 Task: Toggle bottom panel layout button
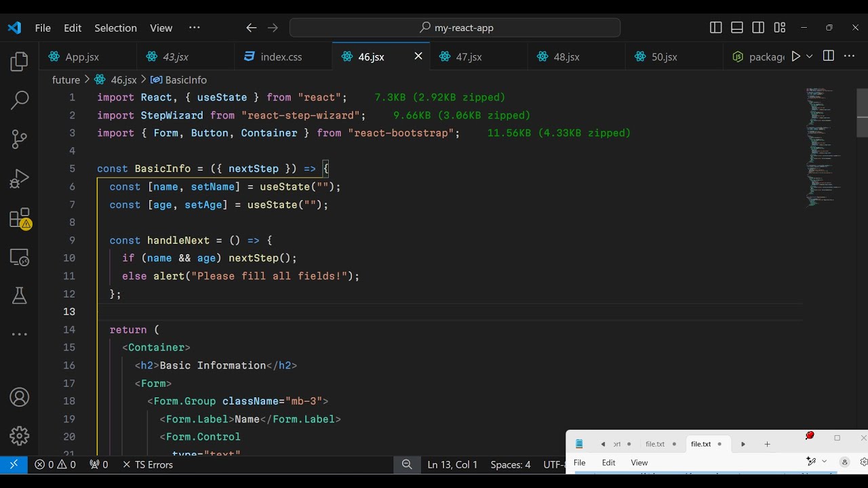point(737,28)
